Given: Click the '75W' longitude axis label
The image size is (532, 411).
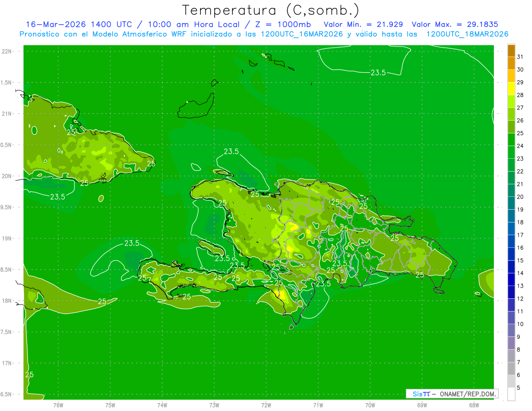Looking at the screenshot, I should click(x=110, y=405).
